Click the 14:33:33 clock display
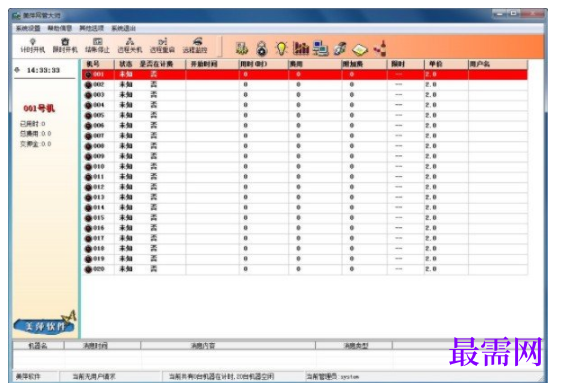 pos(43,70)
